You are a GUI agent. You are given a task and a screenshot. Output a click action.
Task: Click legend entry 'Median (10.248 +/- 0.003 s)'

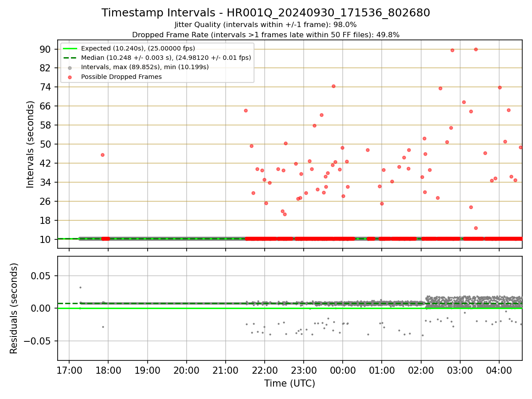click(x=166, y=58)
